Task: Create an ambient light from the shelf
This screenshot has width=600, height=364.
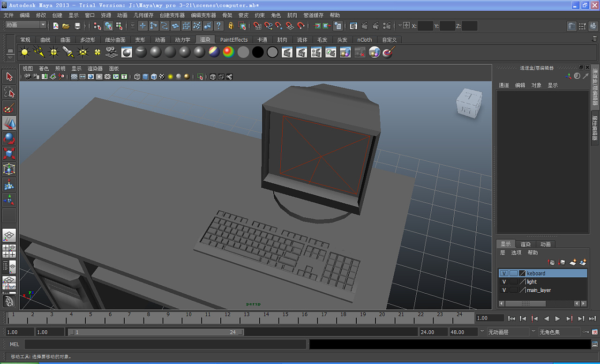Action: (24, 52)
